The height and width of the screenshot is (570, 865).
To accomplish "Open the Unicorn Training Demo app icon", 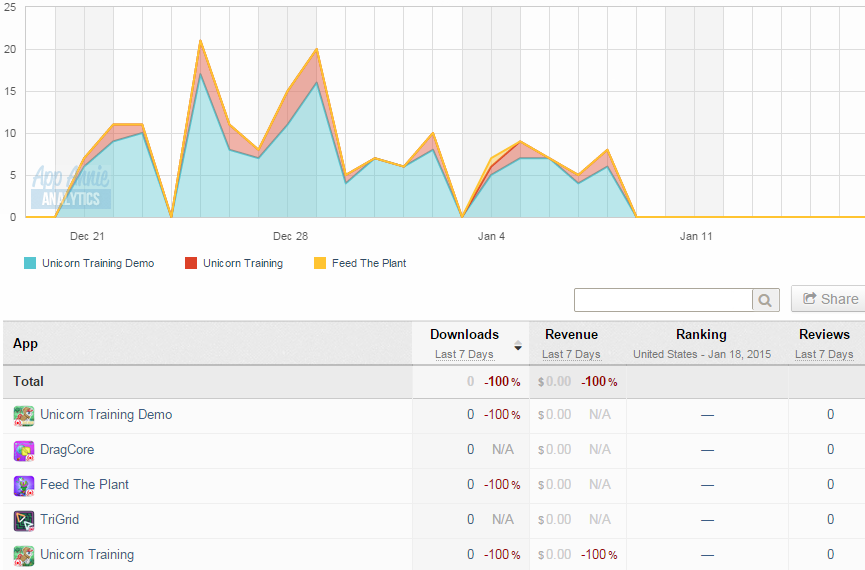I will click(24, 415).
